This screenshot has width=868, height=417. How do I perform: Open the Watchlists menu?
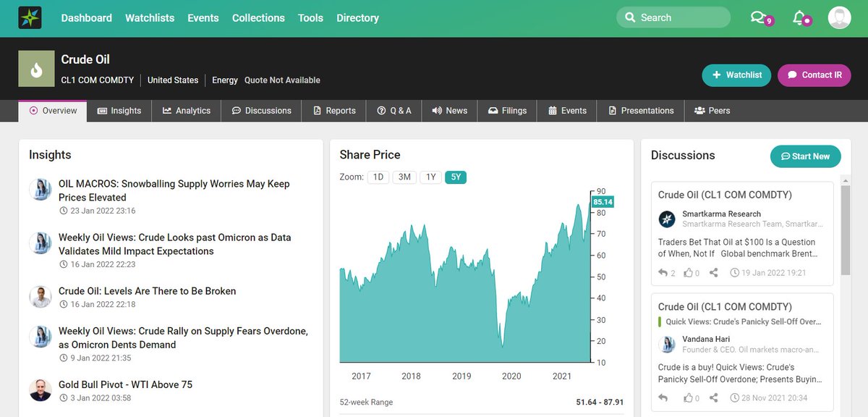(x=150, y=17)
